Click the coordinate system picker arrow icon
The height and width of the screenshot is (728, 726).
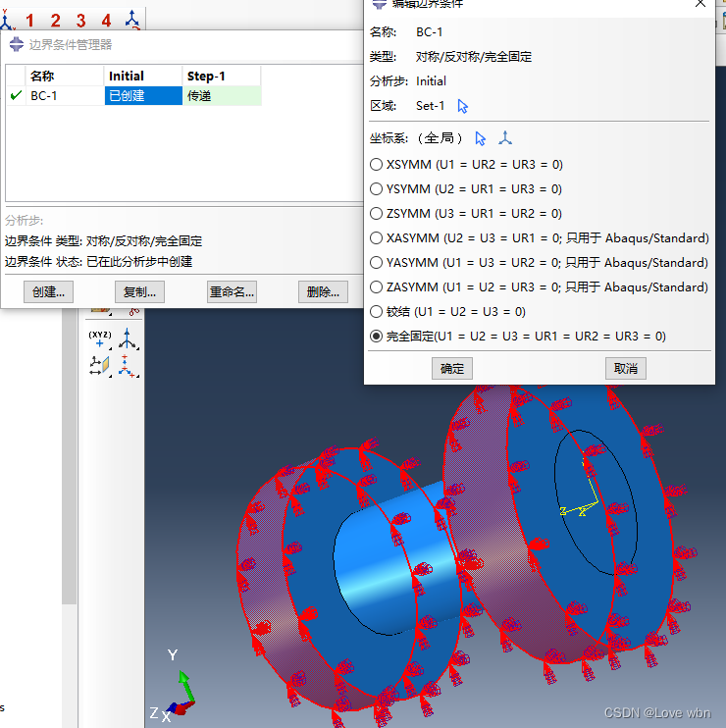pos(481,138)
